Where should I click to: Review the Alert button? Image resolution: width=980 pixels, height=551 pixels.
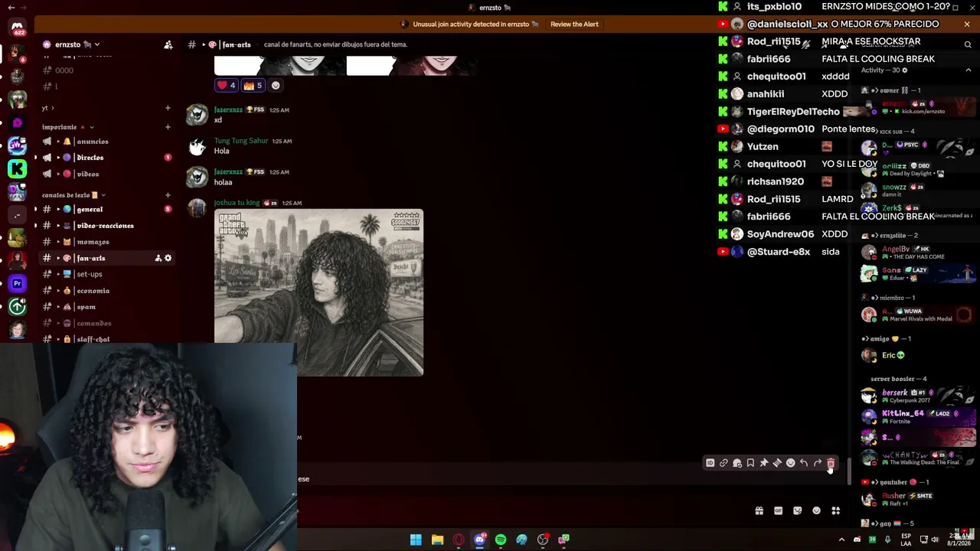[574, 24]
